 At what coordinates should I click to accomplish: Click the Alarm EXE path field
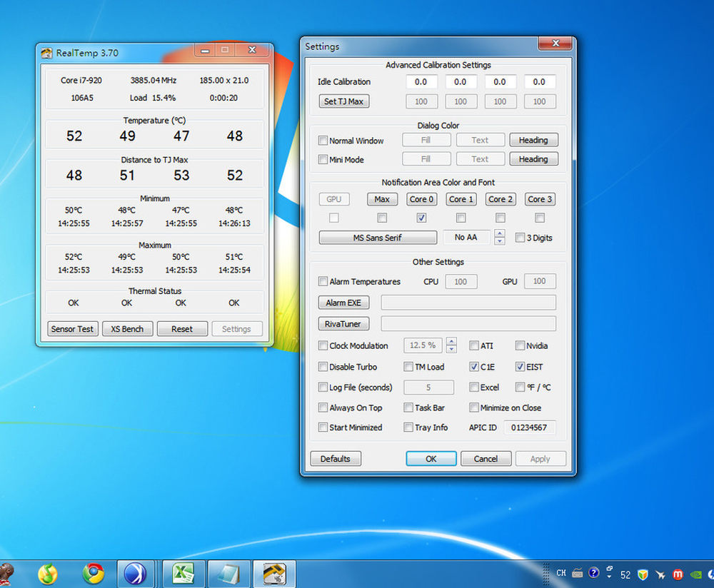[x=468, y=303]
